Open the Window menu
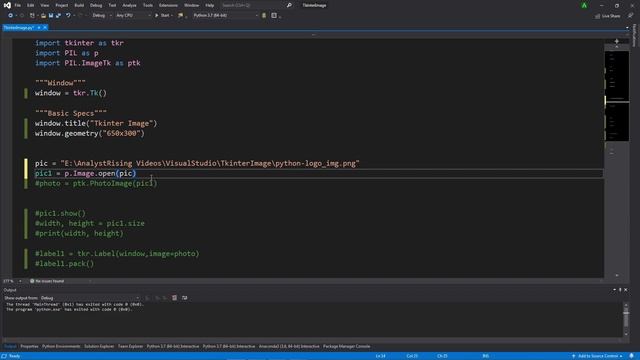This screenshot has height=360, width=640. [x=191, y=5]
